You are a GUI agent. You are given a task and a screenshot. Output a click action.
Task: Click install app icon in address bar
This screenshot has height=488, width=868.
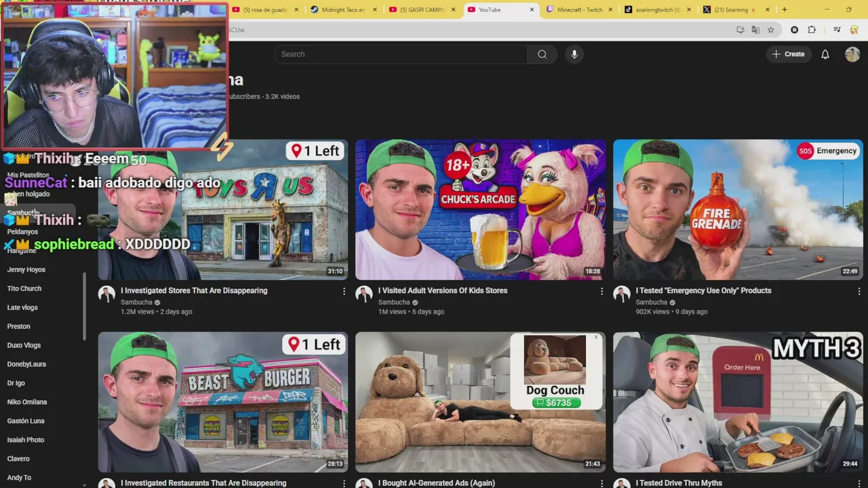[740, 30]
